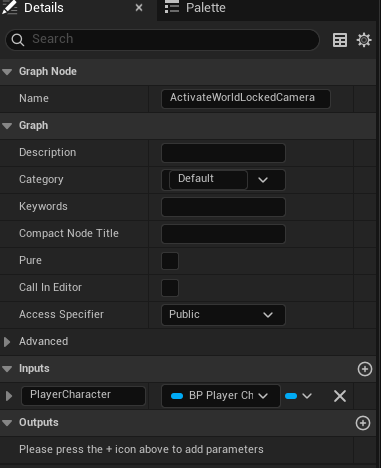Open the Category dropdown arrow
The image size is (381, 468).
(263, 180)
